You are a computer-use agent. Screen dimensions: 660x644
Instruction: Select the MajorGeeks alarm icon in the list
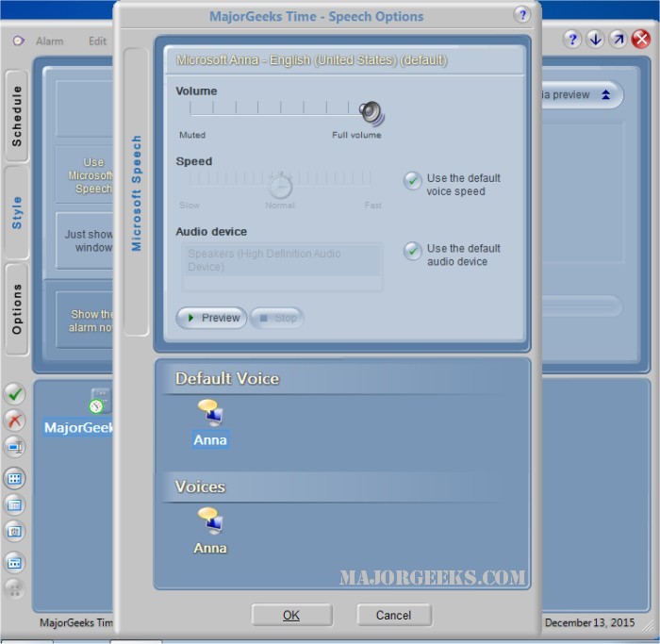(100, 401)
